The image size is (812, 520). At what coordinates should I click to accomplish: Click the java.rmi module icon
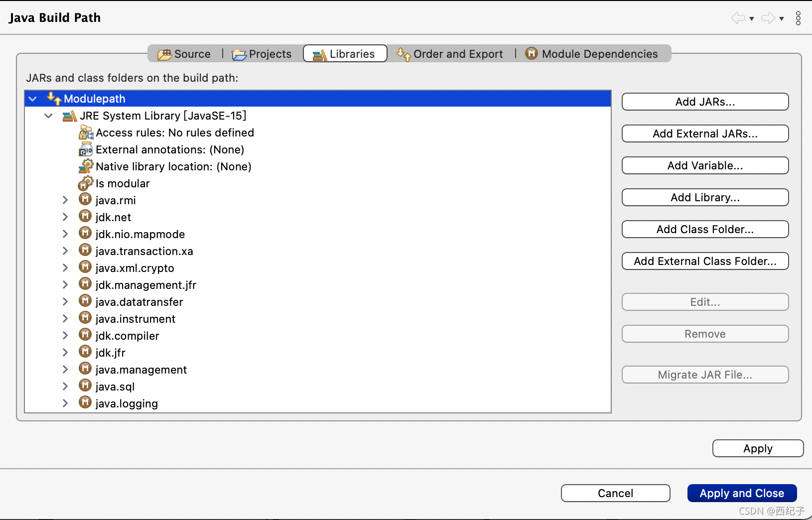(85, 199)
